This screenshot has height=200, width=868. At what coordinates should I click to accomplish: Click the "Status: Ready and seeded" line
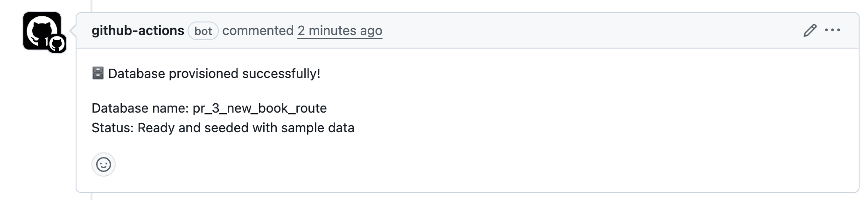[x=187, y=128]
